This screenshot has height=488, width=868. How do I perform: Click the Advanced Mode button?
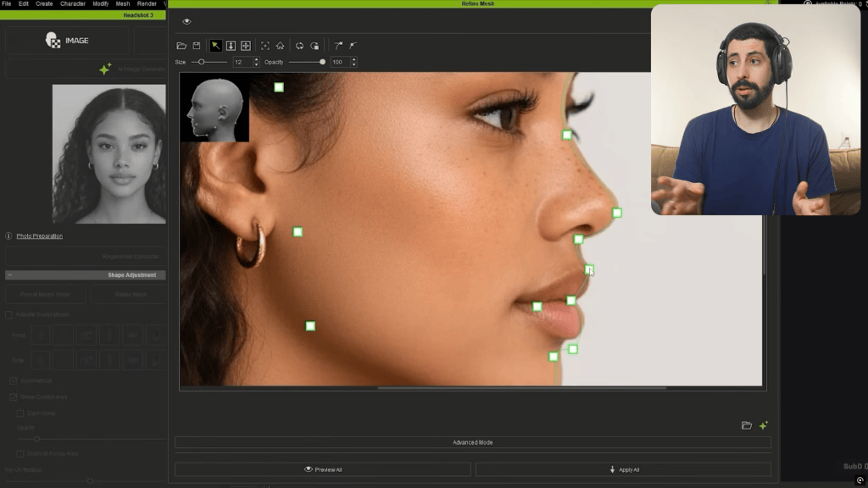tap(473, 442)
